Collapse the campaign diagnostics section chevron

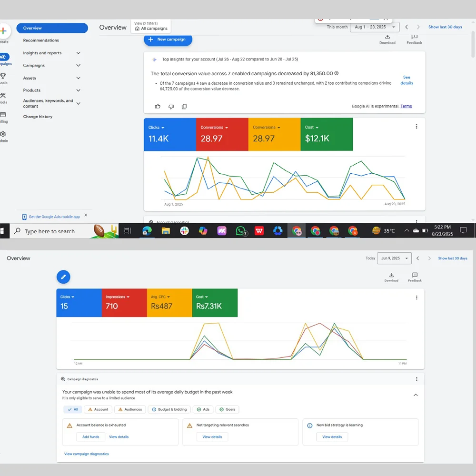[416, 395]
